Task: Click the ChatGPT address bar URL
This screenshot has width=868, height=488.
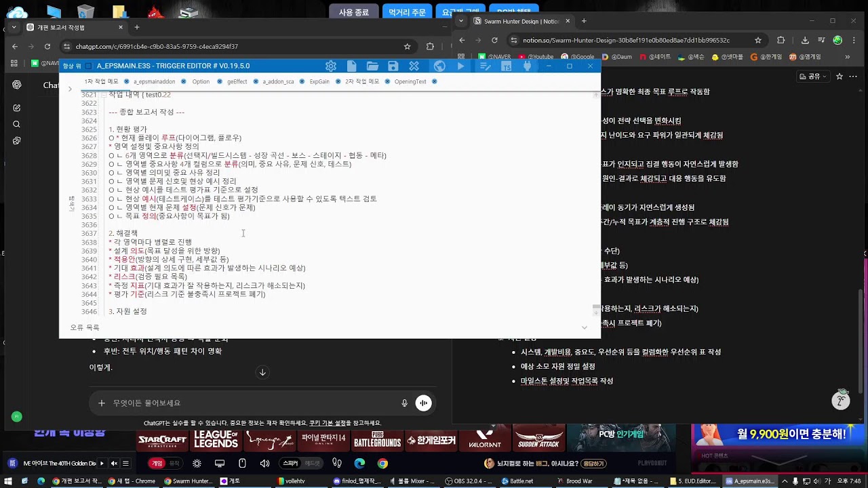Action: point(157,46)
